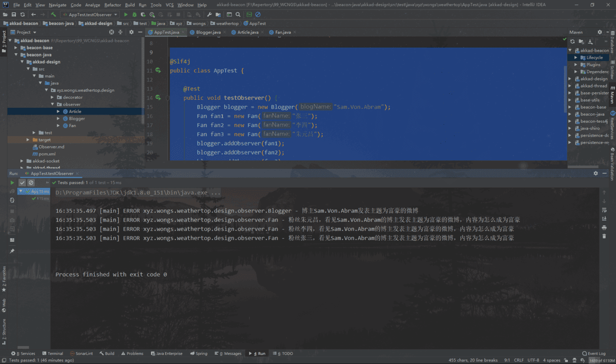
Task: Toggle soft-wrap icon in console toolbar
Action: [604, 210]
